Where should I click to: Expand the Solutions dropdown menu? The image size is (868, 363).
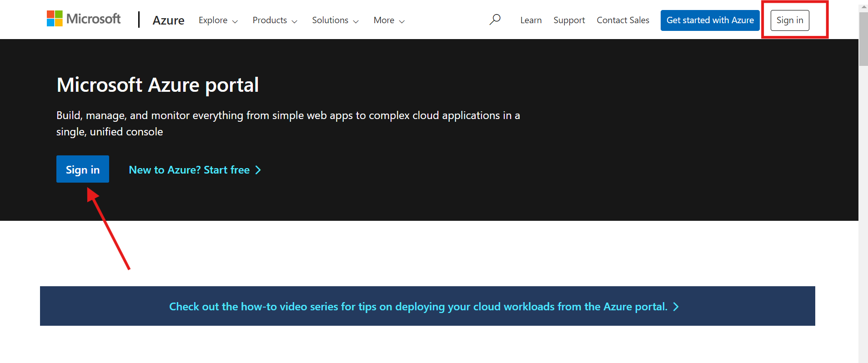click(335, 20)
